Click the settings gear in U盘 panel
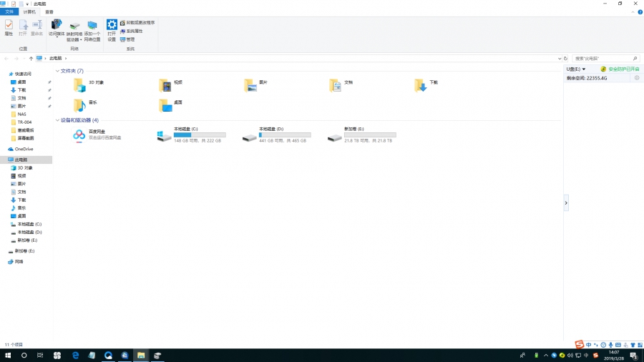 click(x=637, y=77)
